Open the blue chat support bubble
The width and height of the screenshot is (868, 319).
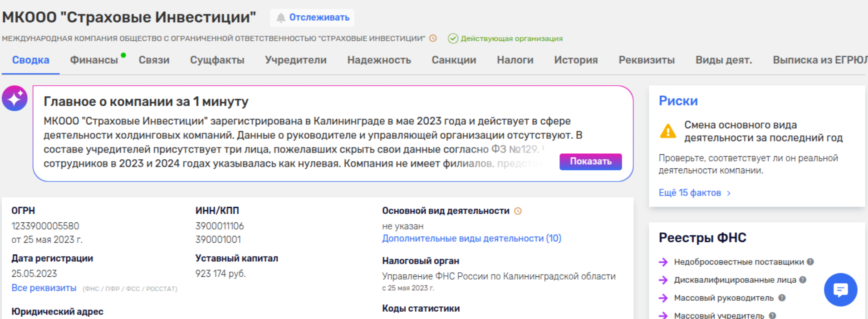coord(840,290)
